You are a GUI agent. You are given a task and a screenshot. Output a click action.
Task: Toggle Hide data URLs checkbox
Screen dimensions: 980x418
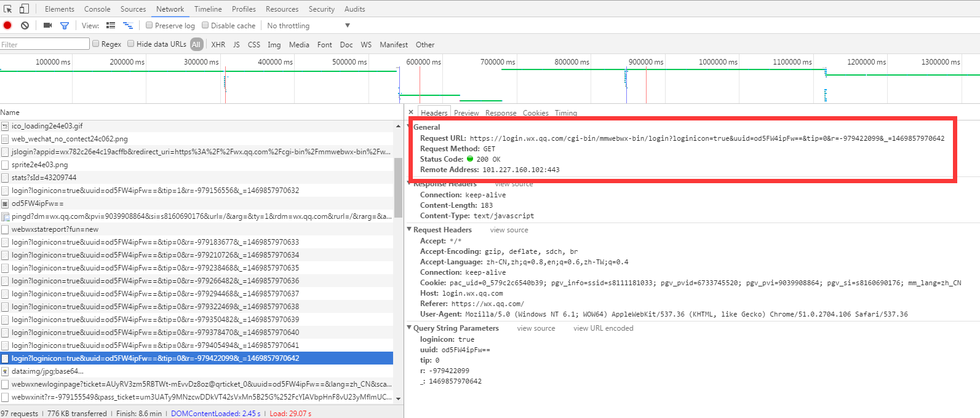point(130,44)
